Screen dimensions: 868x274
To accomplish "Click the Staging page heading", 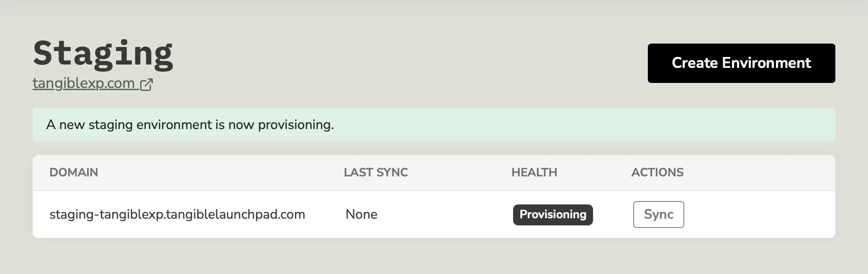I will coord(103,53).
